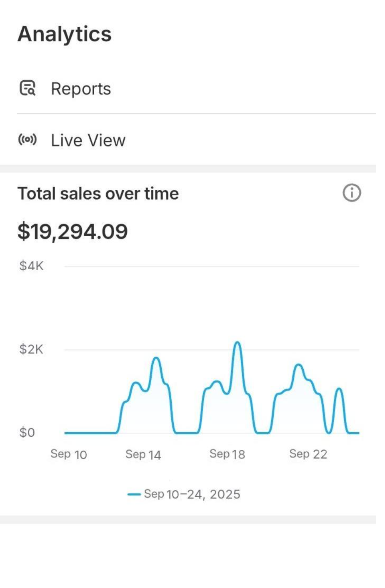Click the blue legend line marker
Image resolution: width=385 pixels, height=588 pixels.
coord(134,494)
